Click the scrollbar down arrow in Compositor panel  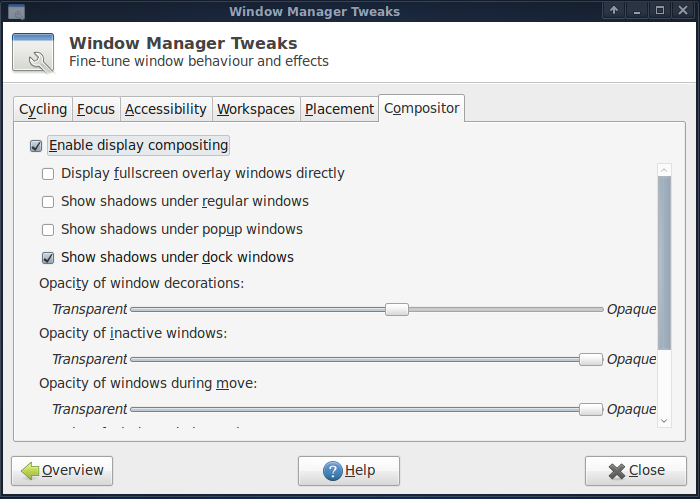point(664,421)
